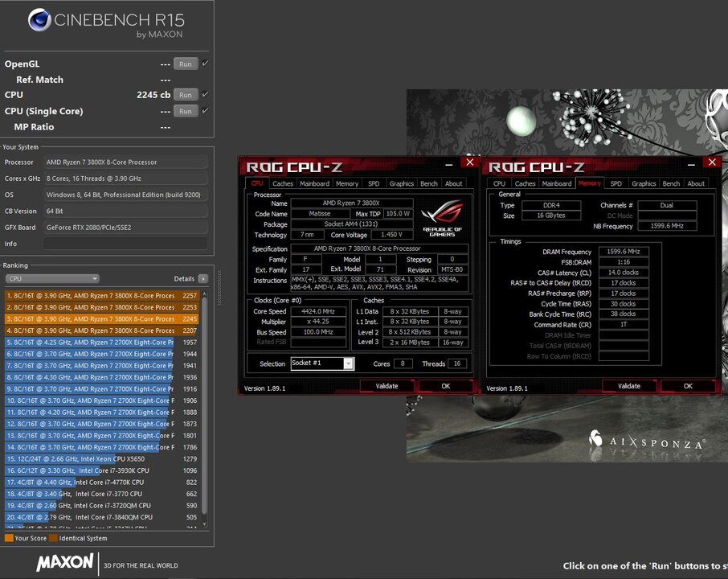This screenshot has width=728, height=579.
Task: Select Graphics tab in right CPU-Z window
Action: [x=644, y=183]
